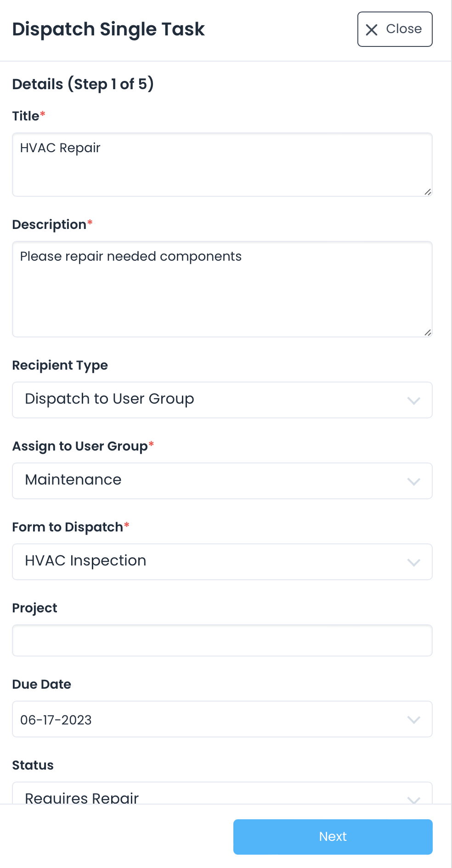
Task: Click the Form to Dispatch chevron arrow
Action: coord(413,562)
